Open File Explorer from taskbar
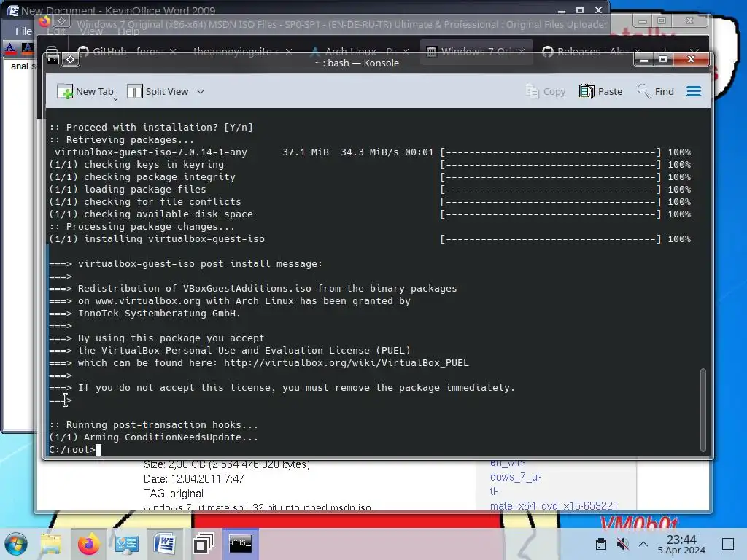This screenshot has width=747, height=560. click(51, 544)
